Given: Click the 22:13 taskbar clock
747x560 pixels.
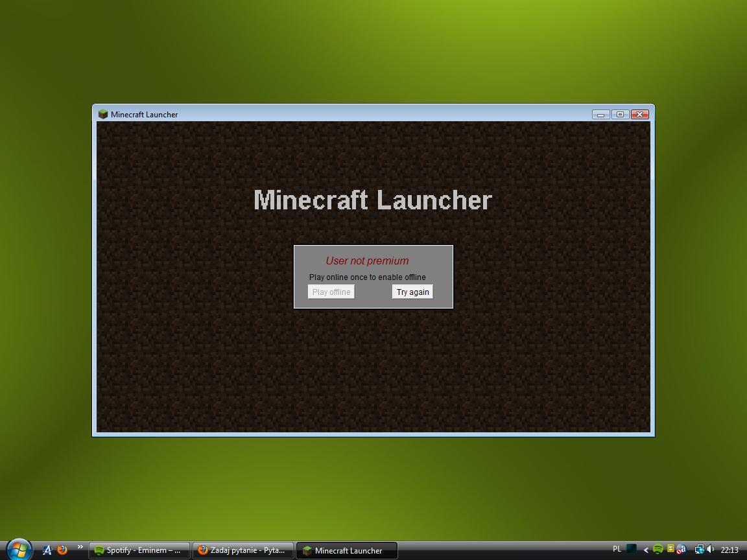Looking at the screenshot, I should pyautogui.click(x=729, y=550).
